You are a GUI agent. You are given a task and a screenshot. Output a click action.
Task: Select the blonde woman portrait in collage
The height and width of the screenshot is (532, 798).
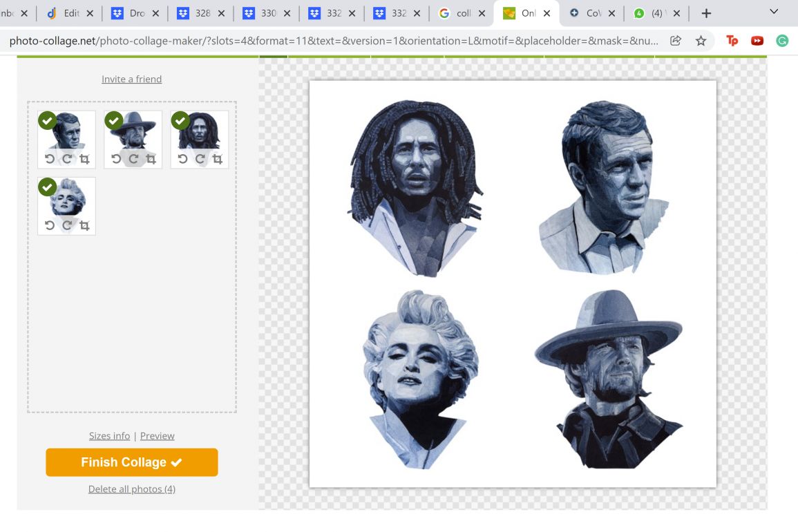pos(420,379)
